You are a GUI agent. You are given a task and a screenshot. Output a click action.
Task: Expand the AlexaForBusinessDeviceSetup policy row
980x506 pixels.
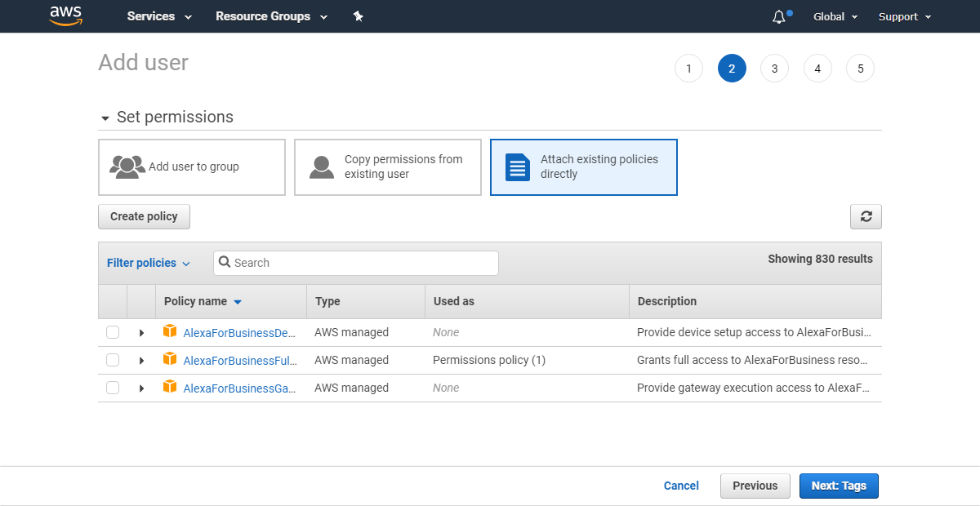(141, 333)
